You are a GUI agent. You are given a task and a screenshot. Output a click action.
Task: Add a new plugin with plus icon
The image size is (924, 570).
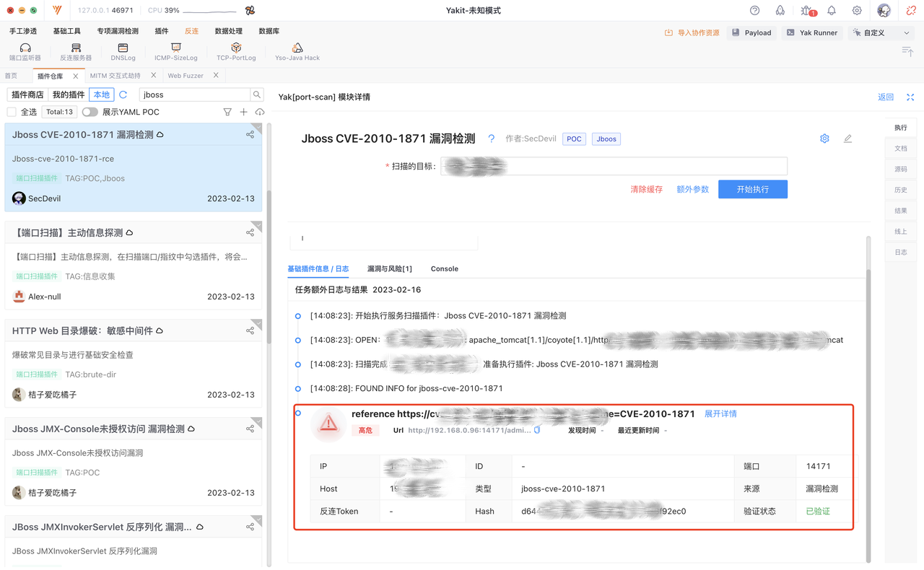coord(243,112)
